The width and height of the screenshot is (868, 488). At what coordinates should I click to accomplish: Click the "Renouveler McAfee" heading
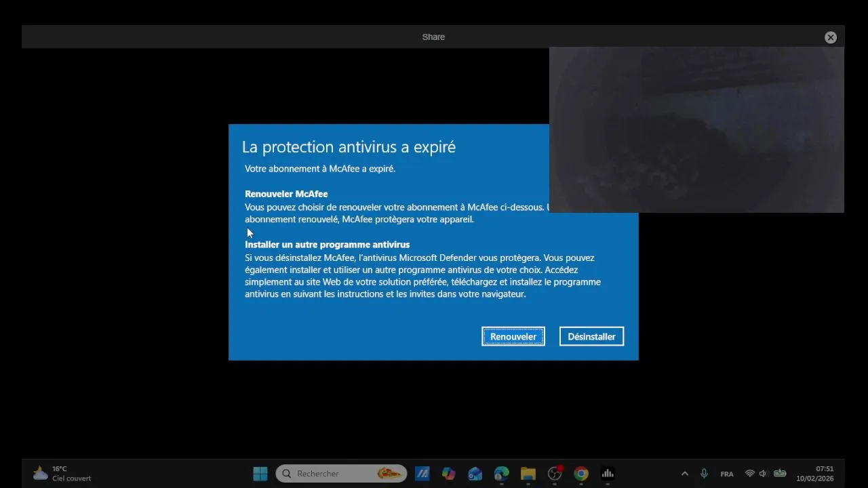(286, 194)
